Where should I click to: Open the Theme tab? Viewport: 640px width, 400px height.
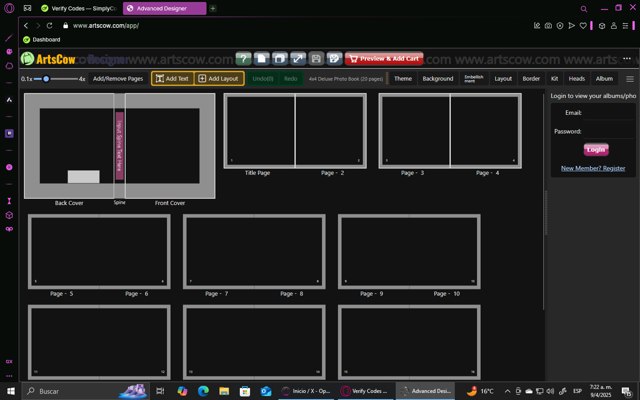pyautogui.click(x=403, y=79)
